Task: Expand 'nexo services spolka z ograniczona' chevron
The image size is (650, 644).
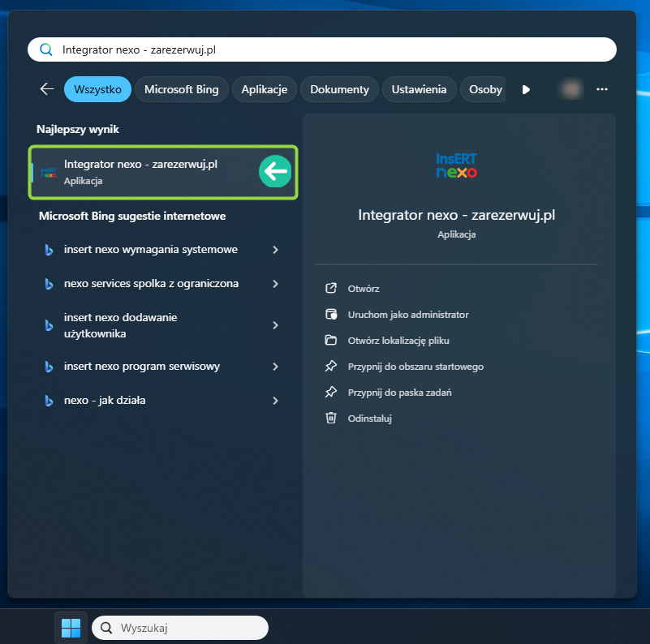Action: coord(276,284)
